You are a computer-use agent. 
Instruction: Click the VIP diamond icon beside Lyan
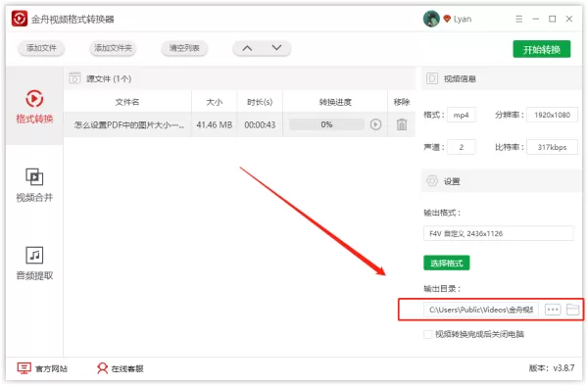[447, 19]
